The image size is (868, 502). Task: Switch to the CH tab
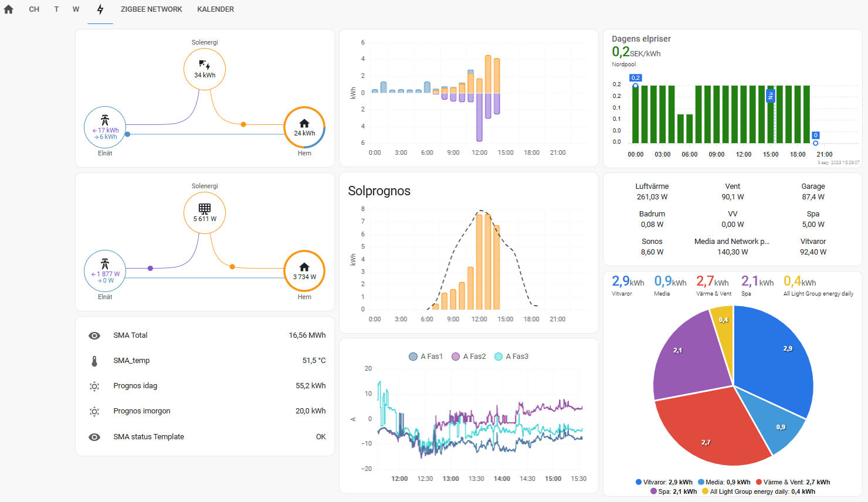point(34,9)
